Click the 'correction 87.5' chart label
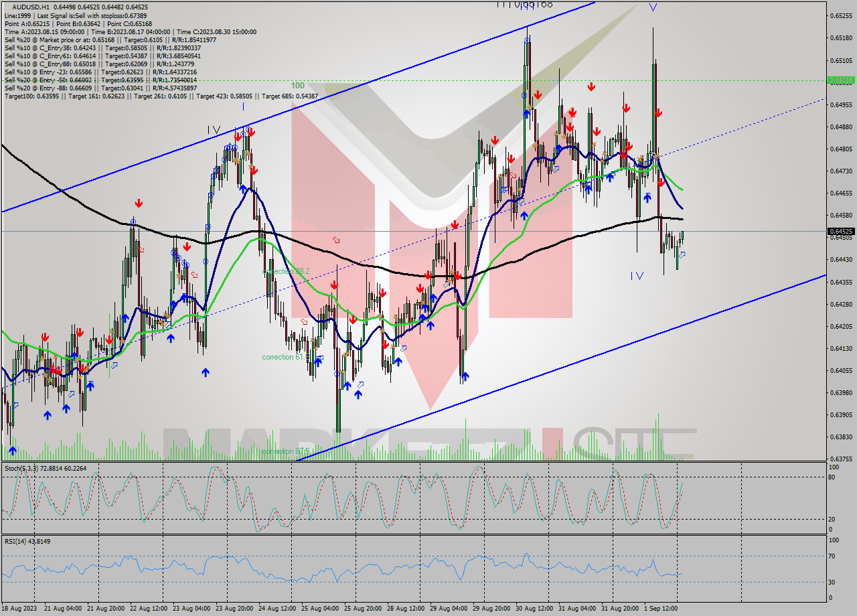This screenshot has width=857, height=616. click(286, 451)
